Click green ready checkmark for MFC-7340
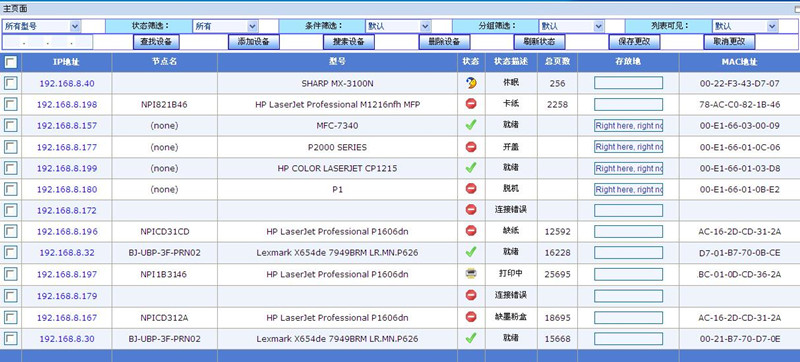The width and height of the screenshot is (800, 362). coord(471,125)
